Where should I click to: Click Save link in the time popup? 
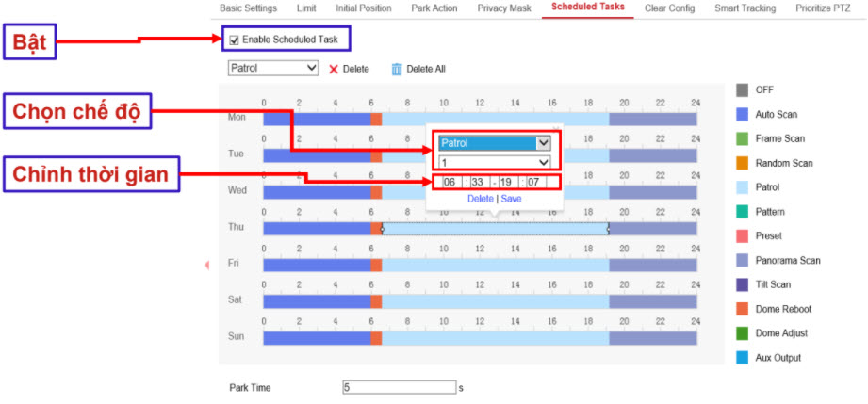(x=511, y=199)
